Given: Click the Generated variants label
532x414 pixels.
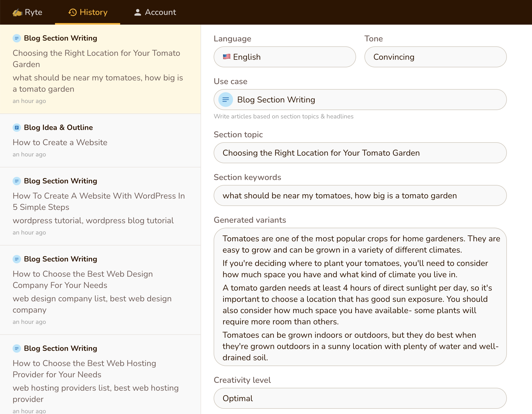Looking at the screenshot, I should click(x=250, y=220).
